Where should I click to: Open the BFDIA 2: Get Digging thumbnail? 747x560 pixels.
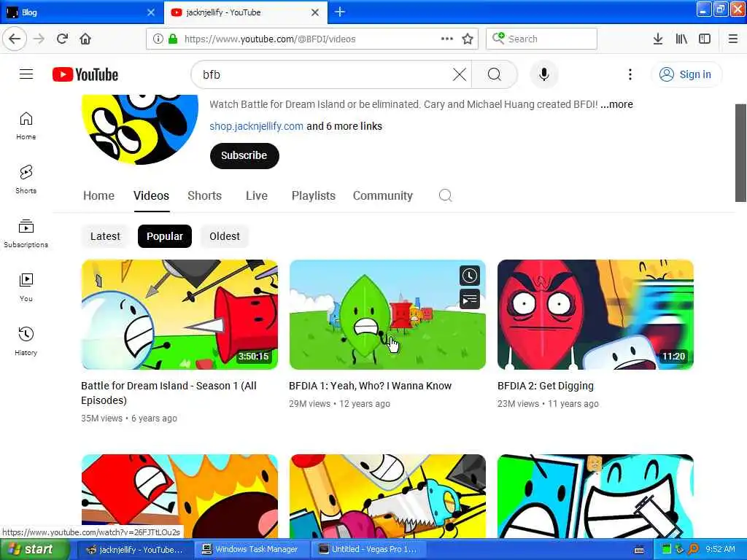[x=595, y=314]
